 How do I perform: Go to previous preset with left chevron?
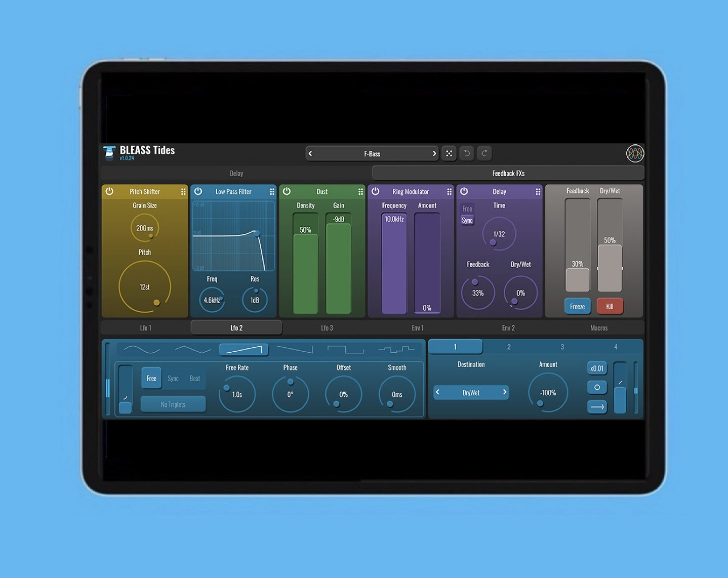(x=310, y=153)
